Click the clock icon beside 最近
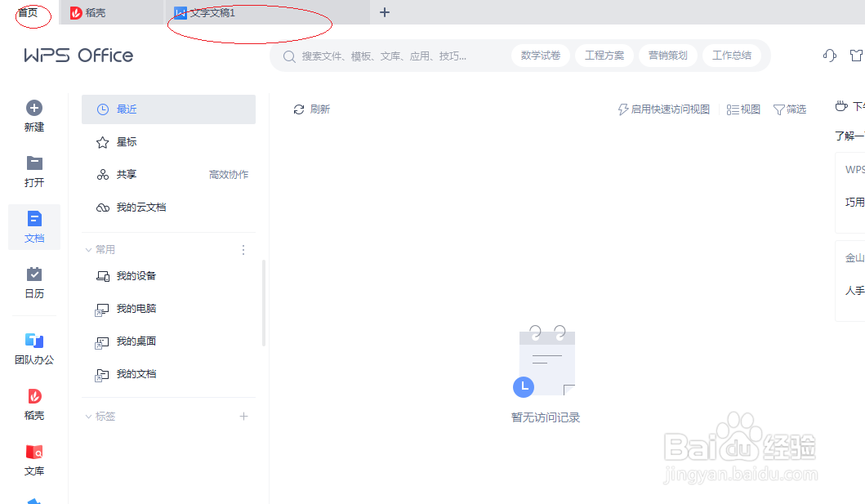This screenshot has height=504, width=865. 103,109
